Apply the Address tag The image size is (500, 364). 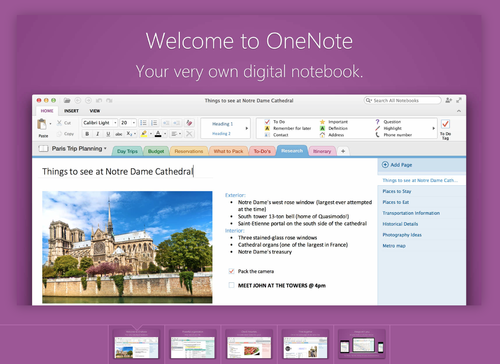click(x=332, y=135)
